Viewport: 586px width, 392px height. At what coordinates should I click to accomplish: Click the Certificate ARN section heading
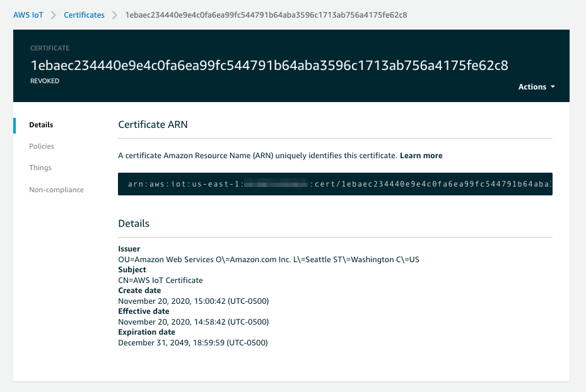tap(153, 124)
